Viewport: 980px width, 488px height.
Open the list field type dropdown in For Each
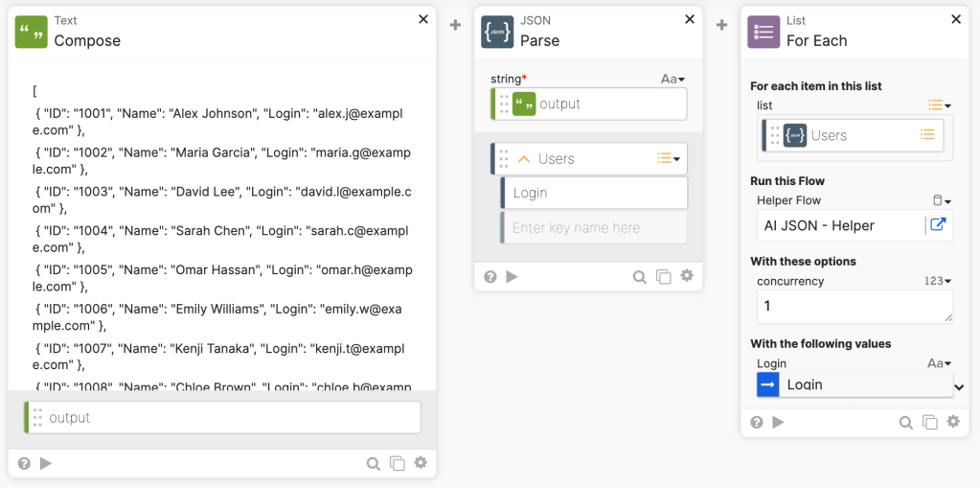point(940,105)
